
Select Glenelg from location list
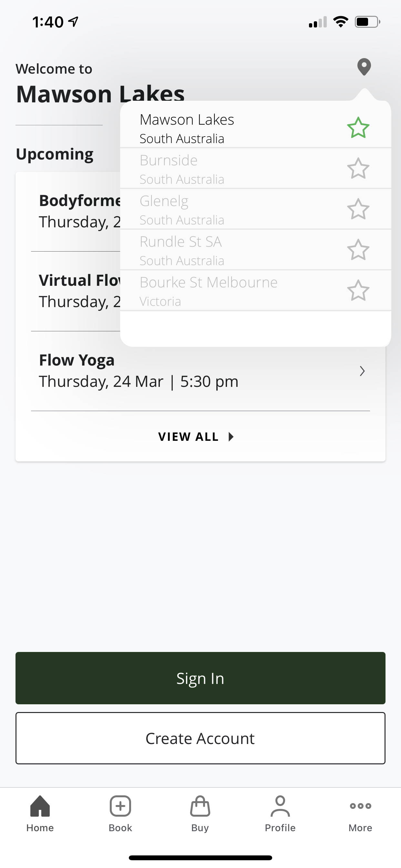point(182,210)
